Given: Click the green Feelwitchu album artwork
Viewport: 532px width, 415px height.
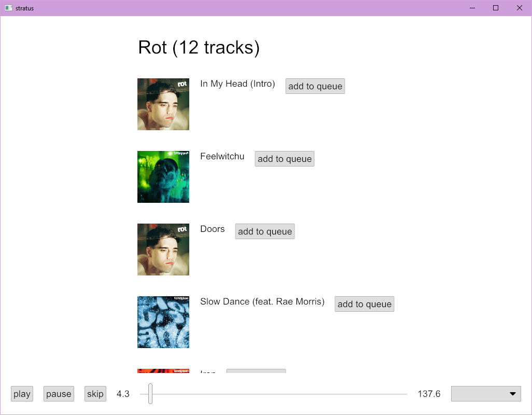Looking at the screenshot, I should pyautogui.click(x=163, y=177).
